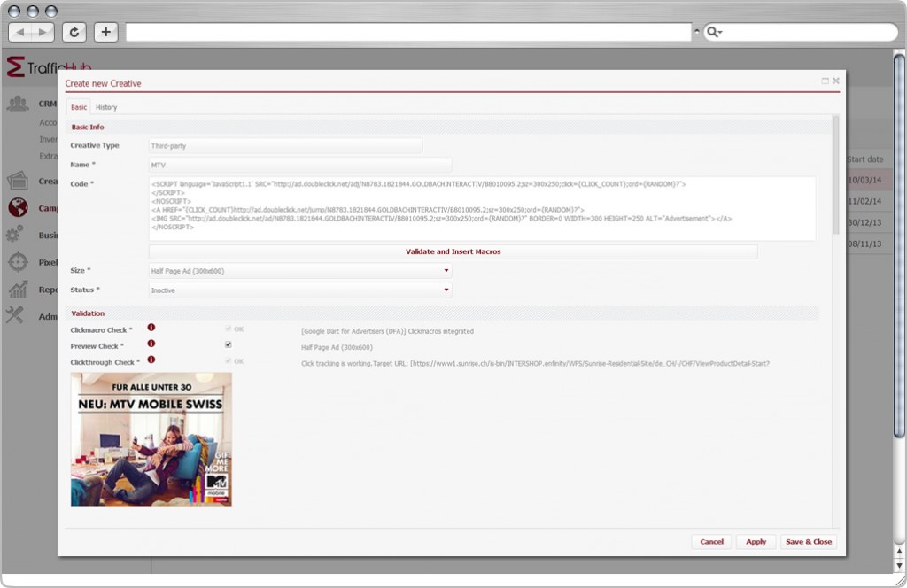907x588 pixels.
Task: Click Validate and Insert Macros
Action: 453,251
